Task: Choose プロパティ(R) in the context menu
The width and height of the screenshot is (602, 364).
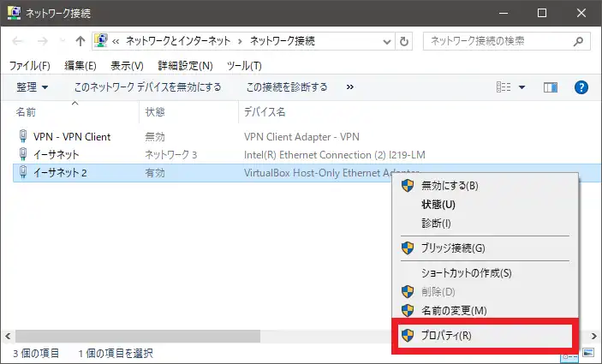Action: click(446, 335)
